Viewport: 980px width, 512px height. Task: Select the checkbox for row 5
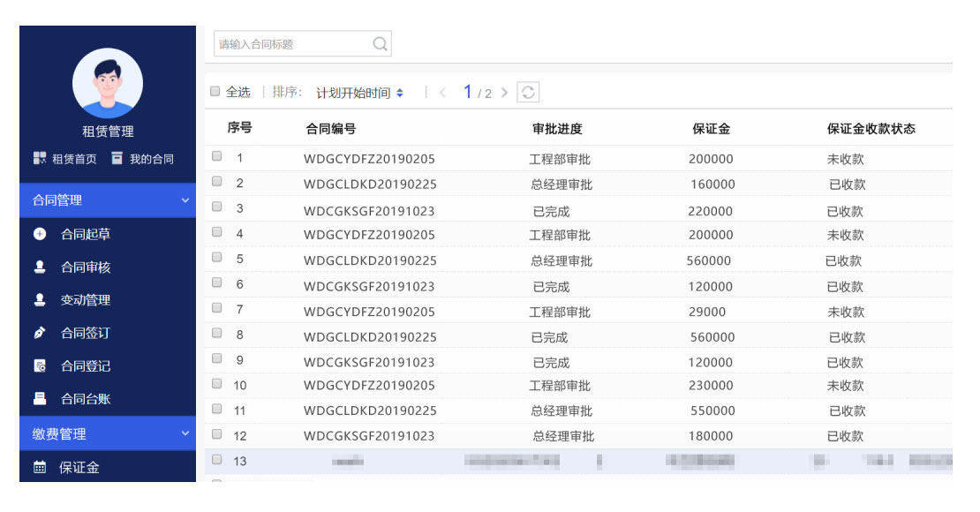[x=217, y=258]
